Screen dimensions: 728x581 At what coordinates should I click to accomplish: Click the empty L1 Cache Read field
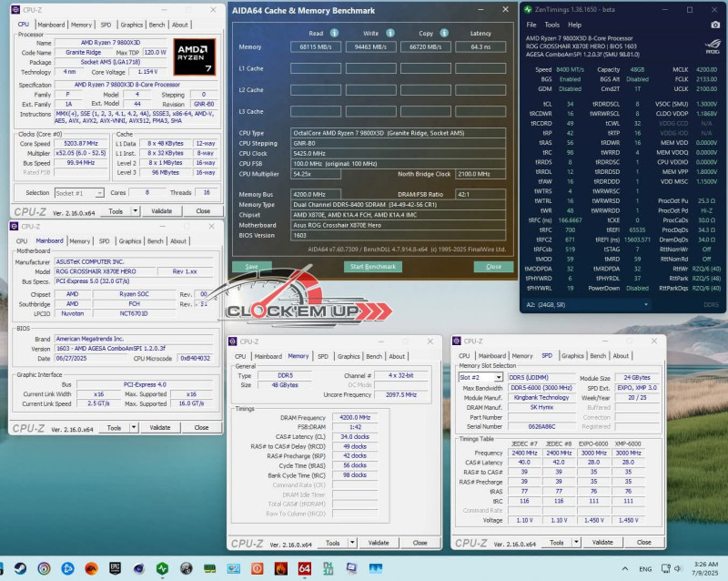[x=316, y=68]
